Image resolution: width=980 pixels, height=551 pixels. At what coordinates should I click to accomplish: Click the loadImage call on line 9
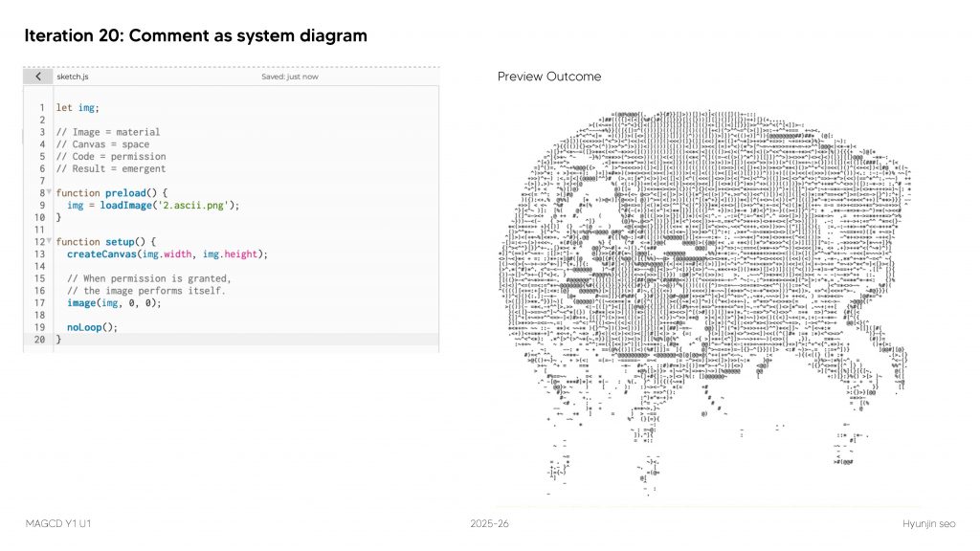point(123,205)
